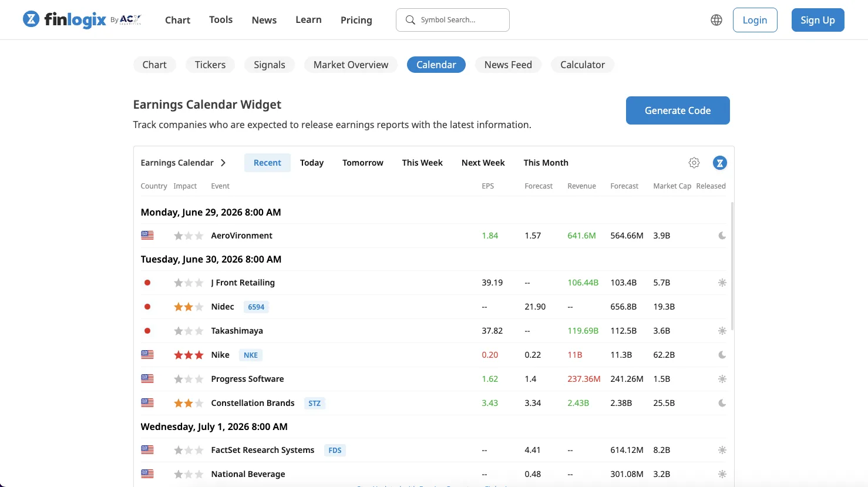
Task: Open the Learn menu
Action: point(308,19)
